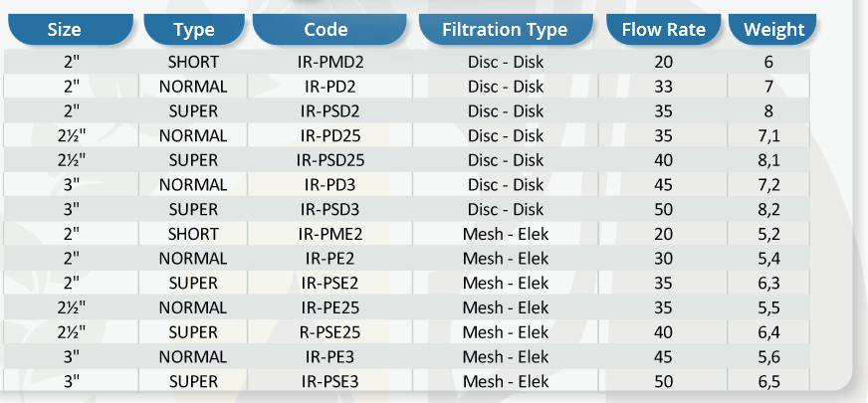Click the IR-PME2 code cell
This screenshot has width=868, height=403.
click(x=330, y=234)
